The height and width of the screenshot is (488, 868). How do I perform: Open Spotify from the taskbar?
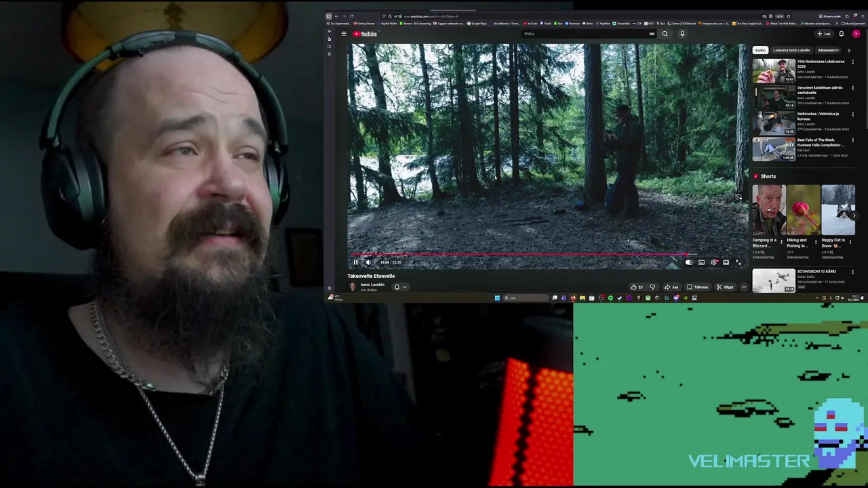coord(610,298)
